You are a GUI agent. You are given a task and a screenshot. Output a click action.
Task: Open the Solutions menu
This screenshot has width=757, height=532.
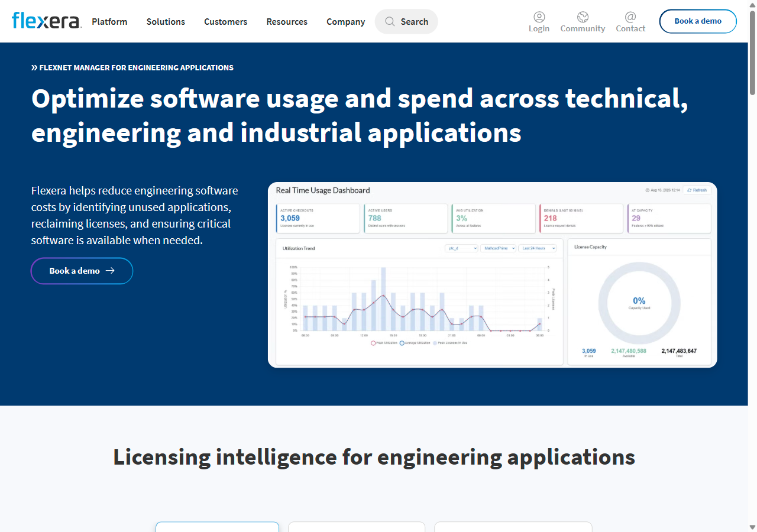click(166, 21)
